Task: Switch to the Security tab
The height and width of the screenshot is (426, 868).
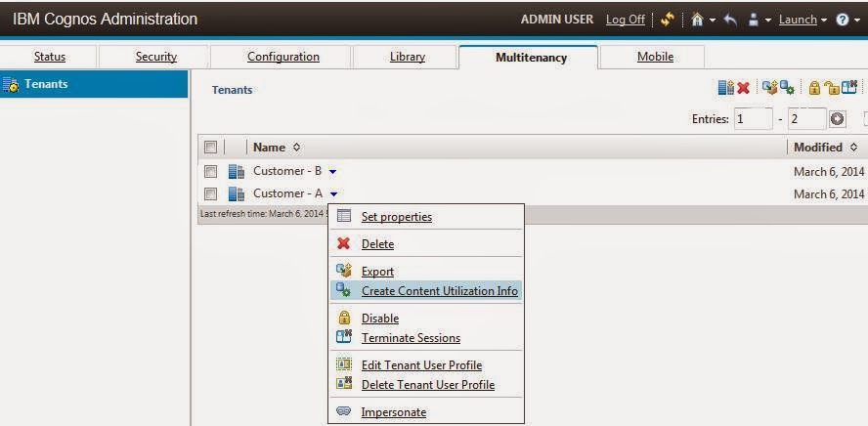Action: (156, 57)
